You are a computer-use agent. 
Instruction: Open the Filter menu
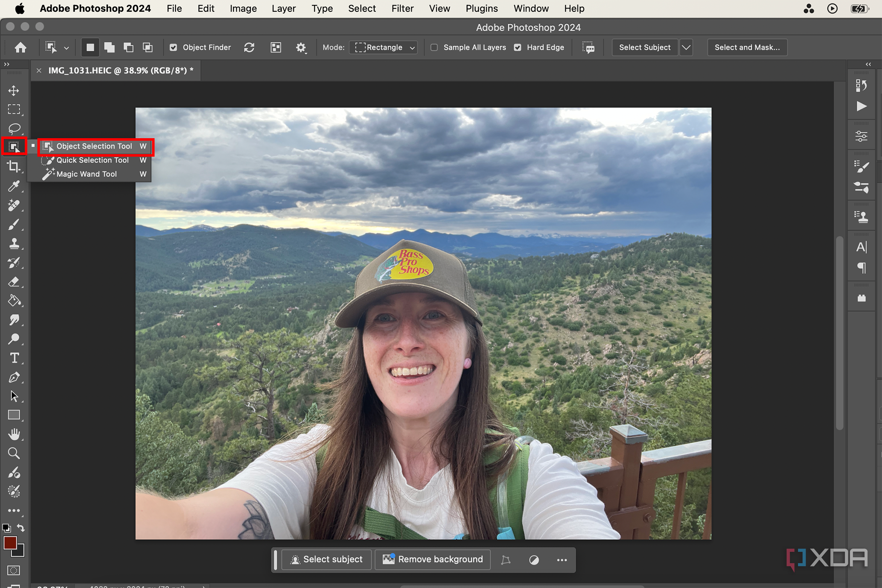402,8
